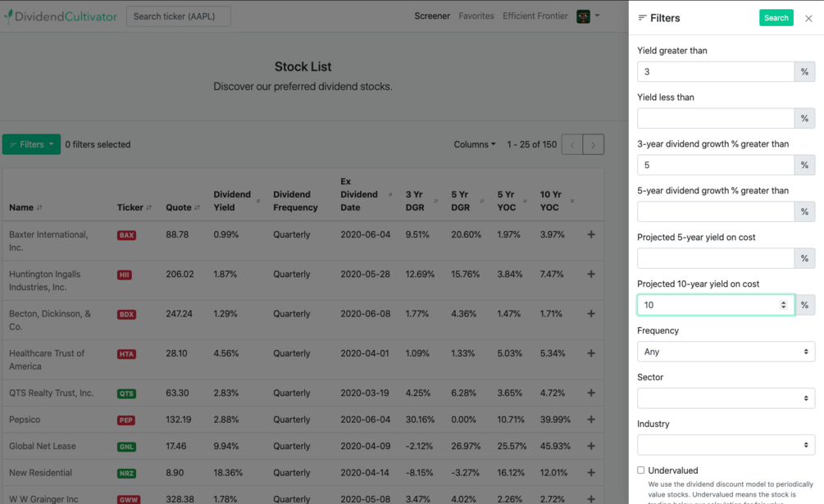Focus the Search ticker input field
Image resolution: width=824 pixels, height=504 pixels.
click(178, 16)
